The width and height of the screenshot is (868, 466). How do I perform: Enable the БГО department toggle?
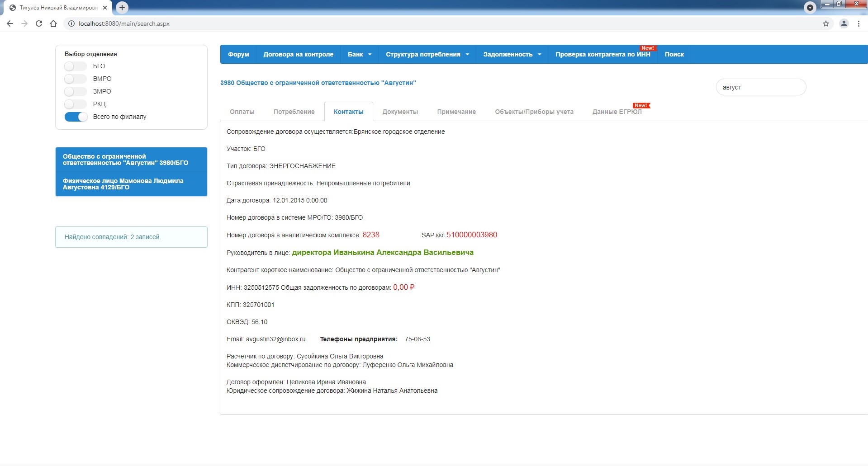75,66
